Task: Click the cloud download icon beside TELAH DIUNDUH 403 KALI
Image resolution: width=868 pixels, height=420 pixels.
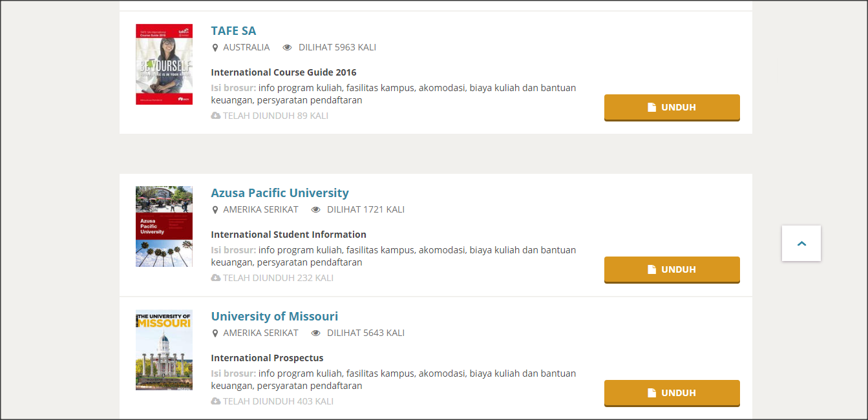Action: [216, 402]
